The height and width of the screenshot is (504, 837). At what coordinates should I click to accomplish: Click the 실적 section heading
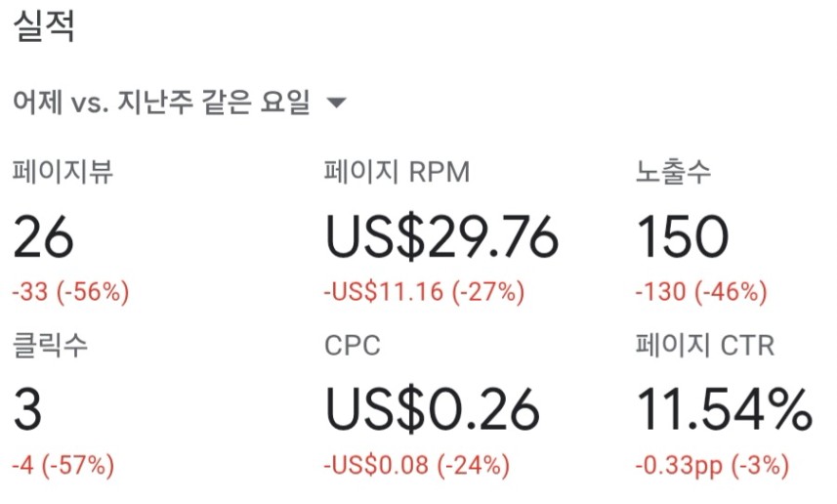(43, 25)
